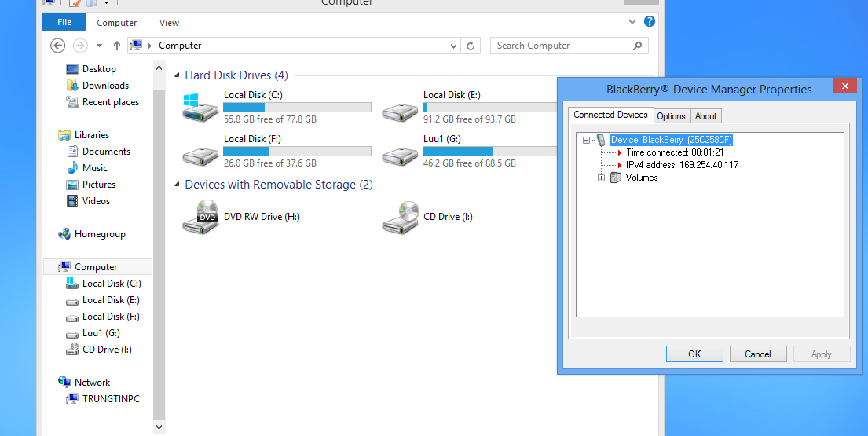Select Libraries in the navigation pane

tap(92, 135)
